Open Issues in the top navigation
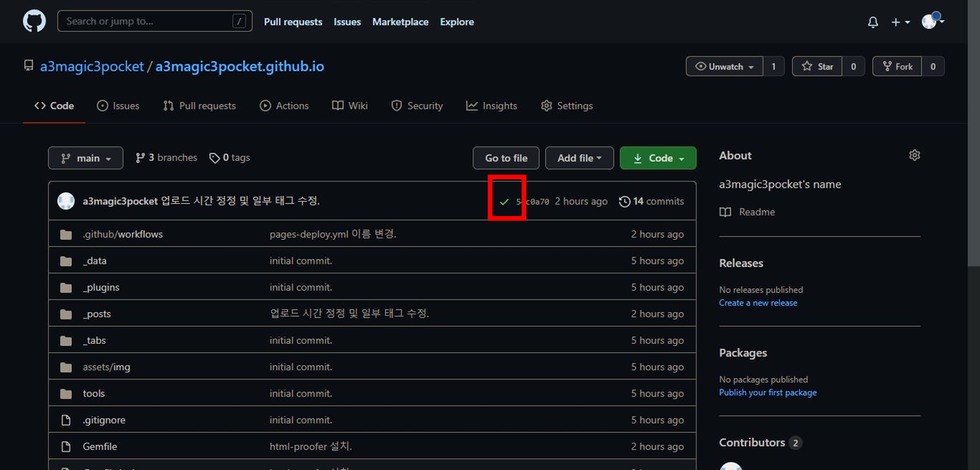Image resolution: width=980 pixels, height=470 pixels. click(347, 22)
